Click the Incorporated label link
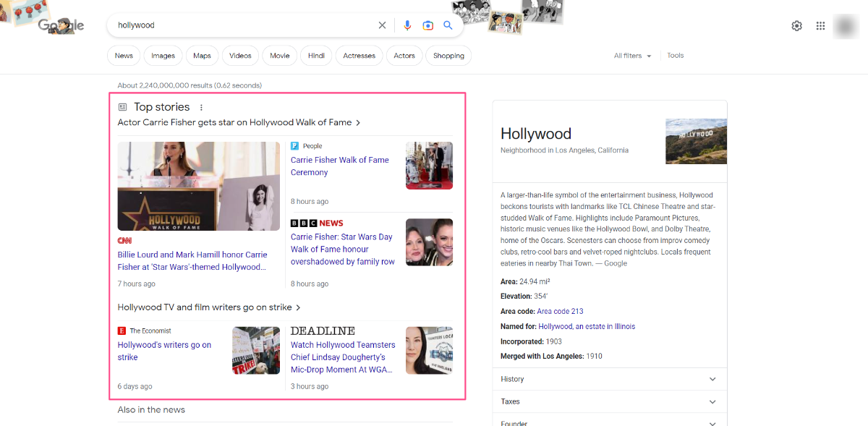The height and width of the screenshot is (426, 868). [522, 341]
